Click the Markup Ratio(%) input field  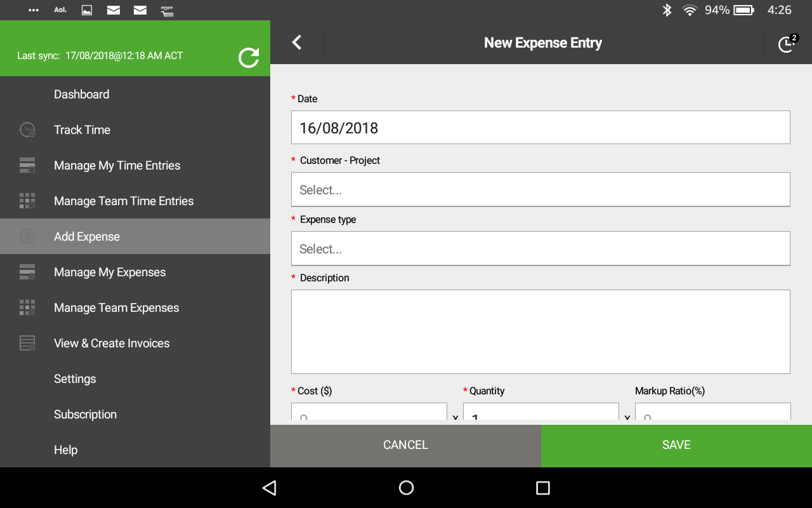pyautogui.click(x=713, y=411)
